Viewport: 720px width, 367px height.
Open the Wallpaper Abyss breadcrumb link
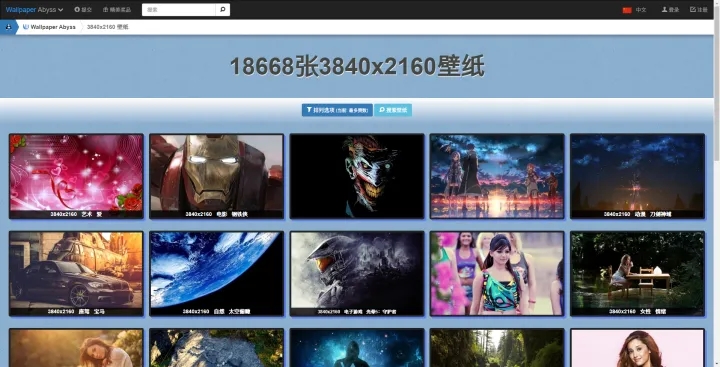(x=49, y=27)
